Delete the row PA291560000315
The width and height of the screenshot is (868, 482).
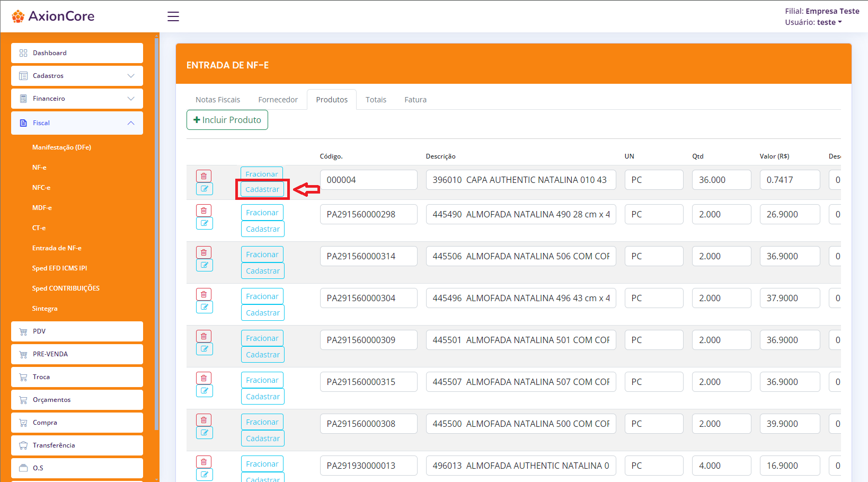point(204,378)
